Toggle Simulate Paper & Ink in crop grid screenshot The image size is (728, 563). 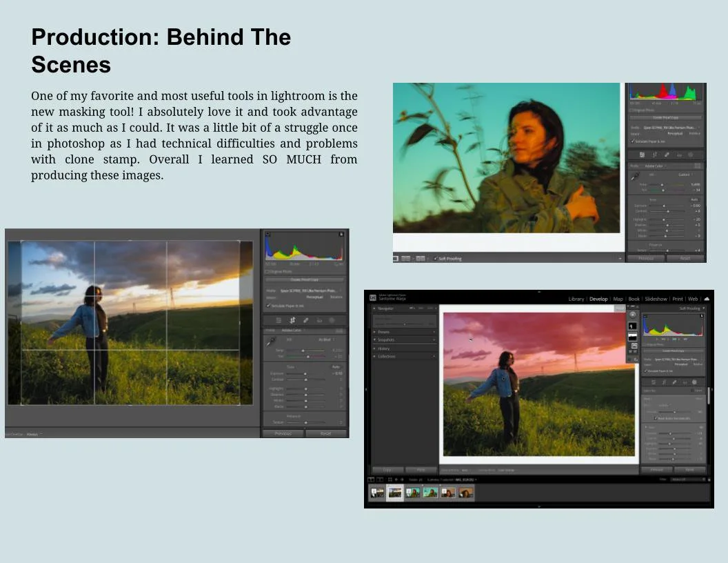click(x=268, y=306)
